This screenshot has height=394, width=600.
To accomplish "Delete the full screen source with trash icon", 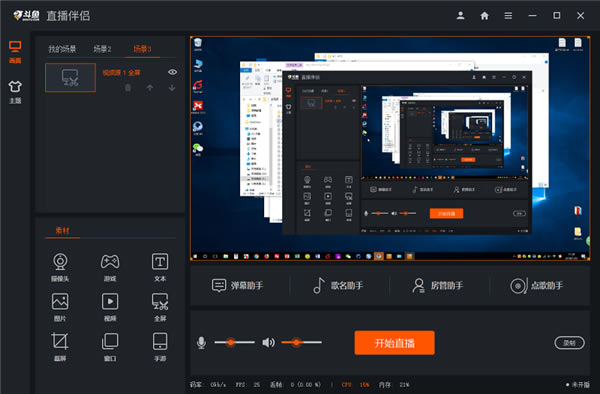I will point(128,88).
